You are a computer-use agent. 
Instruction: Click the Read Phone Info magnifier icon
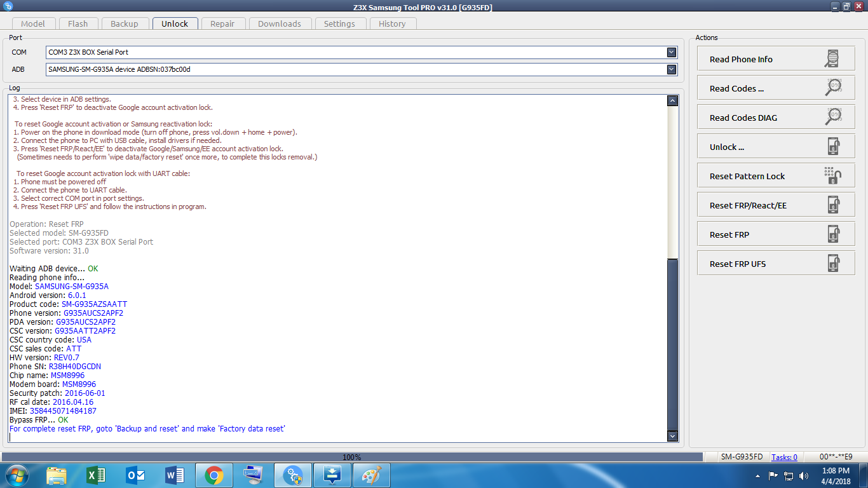click(x=832, y=59)
